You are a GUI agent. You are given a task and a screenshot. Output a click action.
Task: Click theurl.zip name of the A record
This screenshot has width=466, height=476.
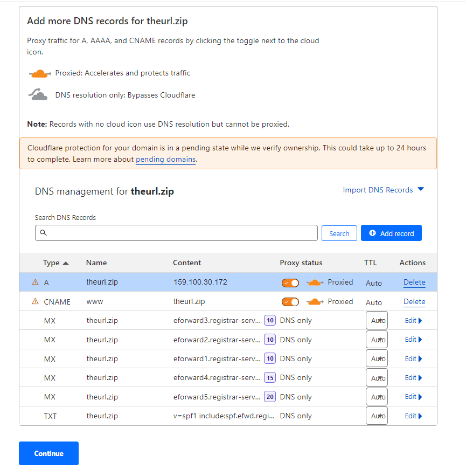[x=102, y=282]
